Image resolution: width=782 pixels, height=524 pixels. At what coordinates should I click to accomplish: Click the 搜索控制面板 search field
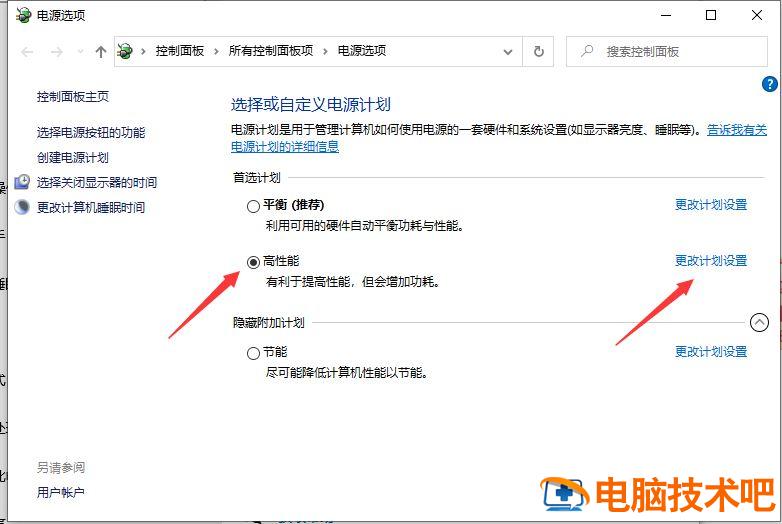pos(667,51)
